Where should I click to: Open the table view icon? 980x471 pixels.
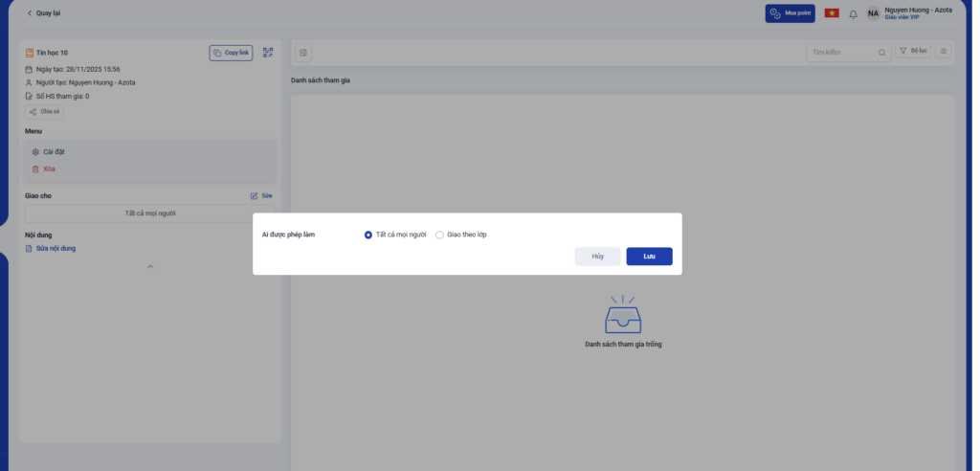[303, 53]
